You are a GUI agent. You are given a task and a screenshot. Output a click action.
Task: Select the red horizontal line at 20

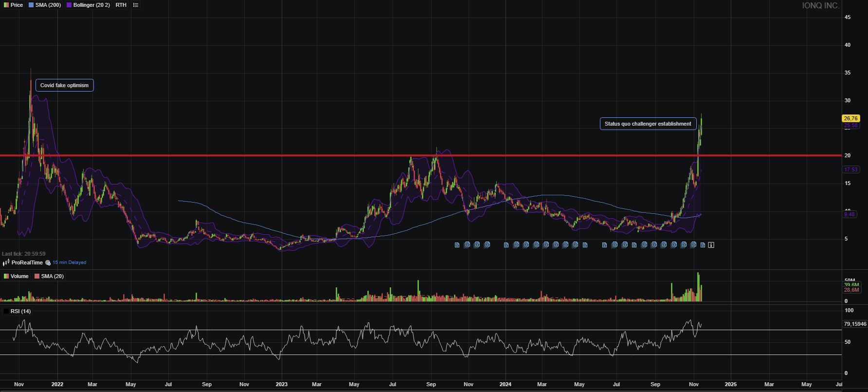(x=421, y=155)
